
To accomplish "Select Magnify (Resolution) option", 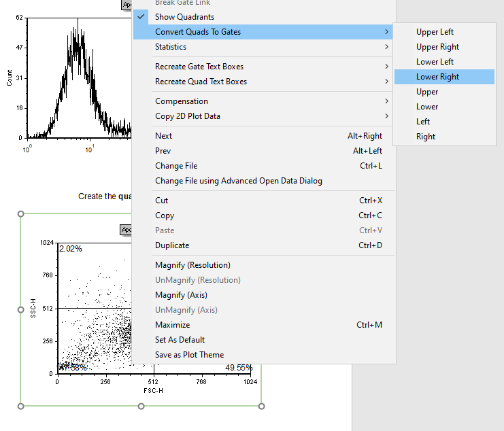I will (x=263, y=265).
